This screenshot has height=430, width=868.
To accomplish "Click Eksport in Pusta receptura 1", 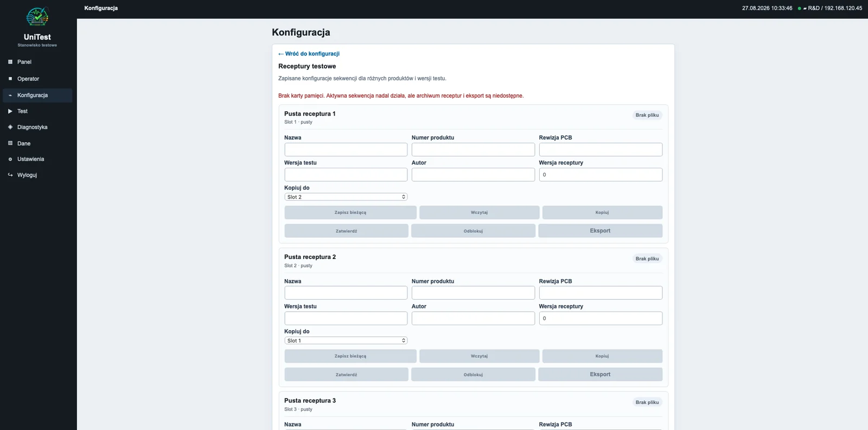I will 600,231.
